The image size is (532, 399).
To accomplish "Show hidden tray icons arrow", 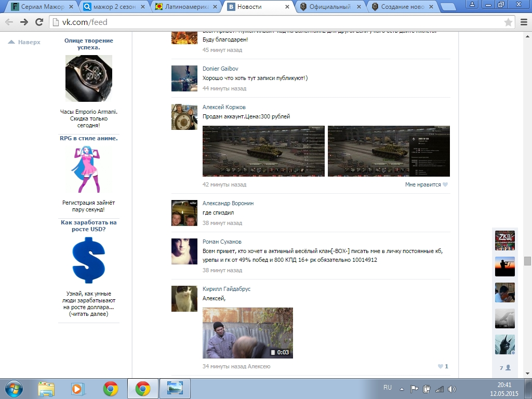I will pos(402,389).
